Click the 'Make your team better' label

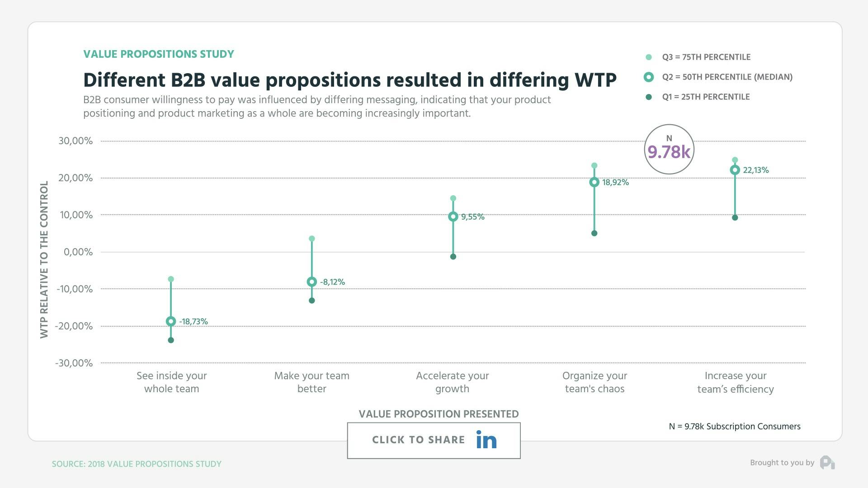point(311,382)
